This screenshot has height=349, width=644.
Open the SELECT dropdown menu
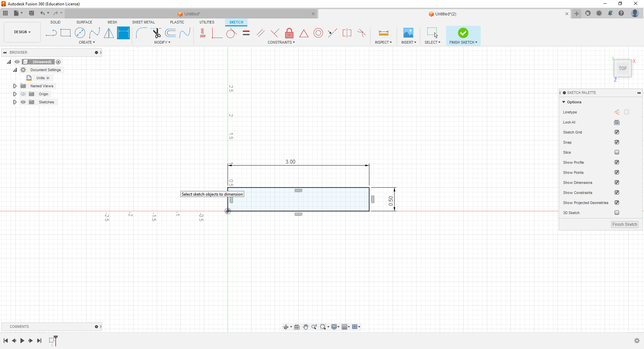click(432, 42)
